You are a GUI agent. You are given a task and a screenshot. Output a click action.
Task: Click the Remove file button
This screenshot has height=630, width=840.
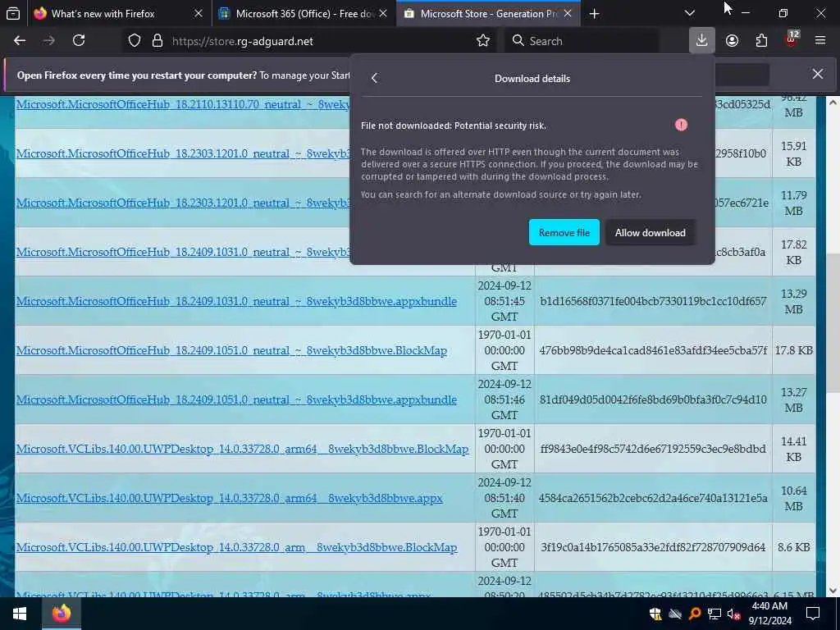click(564, 232)
